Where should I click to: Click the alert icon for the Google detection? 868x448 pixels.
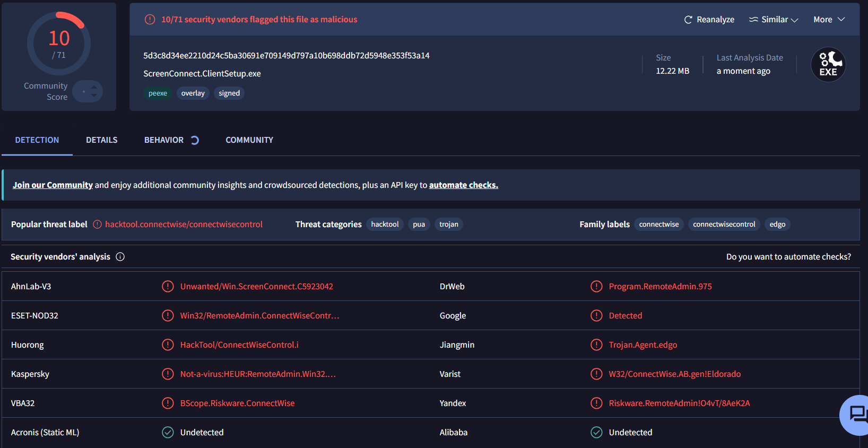pyautogui.click(x=596, y=316)
